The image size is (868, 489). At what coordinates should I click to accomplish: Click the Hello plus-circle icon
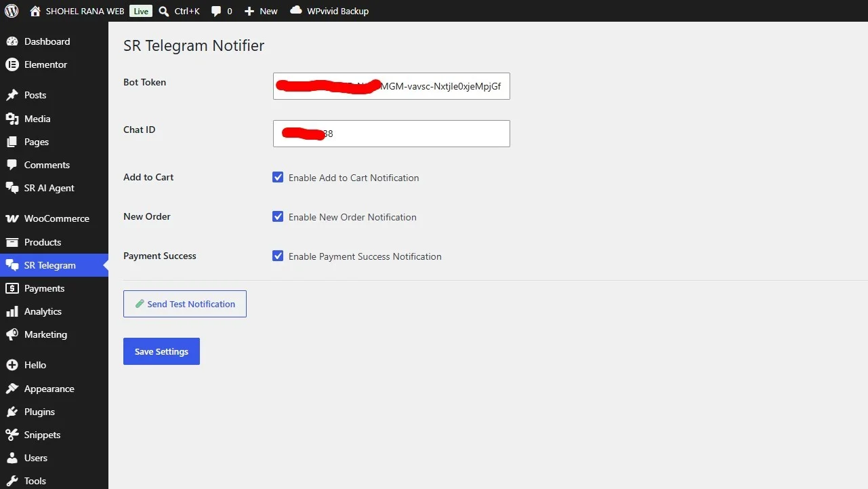tap(12, 365)
